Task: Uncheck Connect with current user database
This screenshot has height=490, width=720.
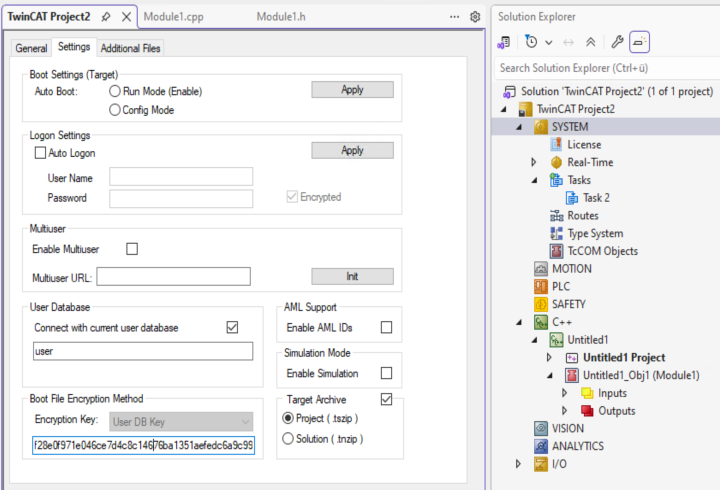Action: 232,327
